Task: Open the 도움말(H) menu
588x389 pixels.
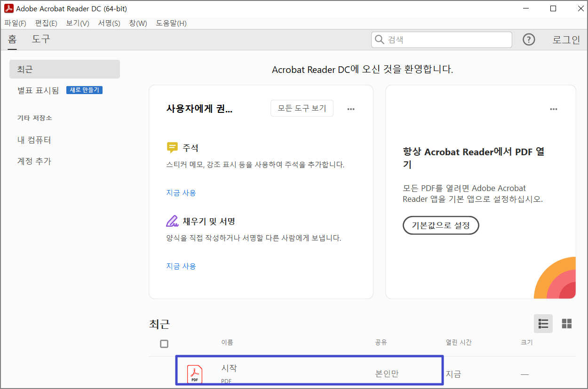Action: 171,23
